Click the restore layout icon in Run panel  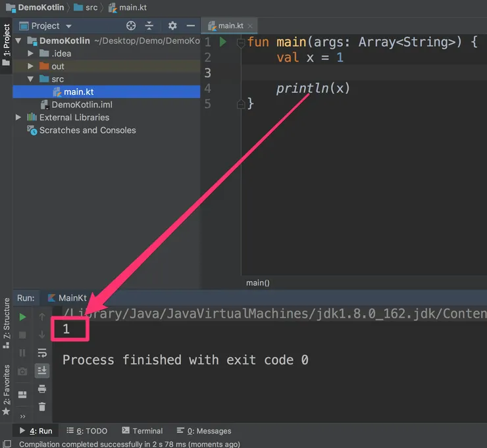22,395
